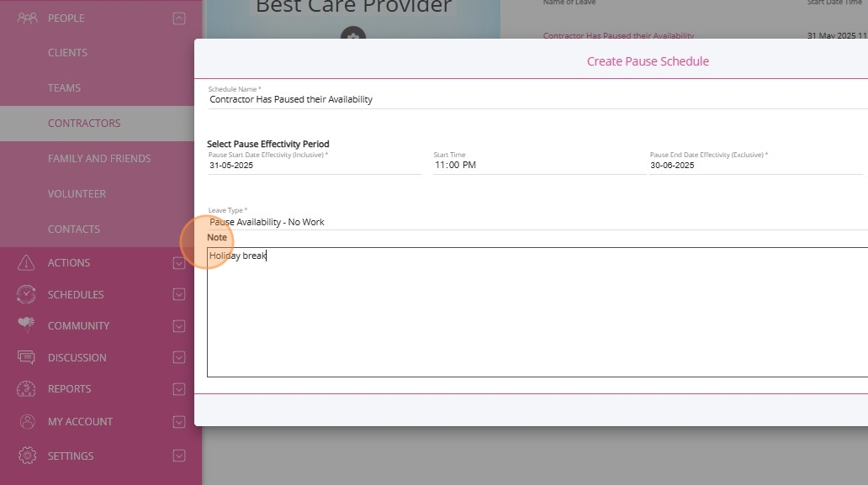The height and width of the screenshot is (485, 868).
Task: Click inside the Note text area
Action: tap(537, 313)
